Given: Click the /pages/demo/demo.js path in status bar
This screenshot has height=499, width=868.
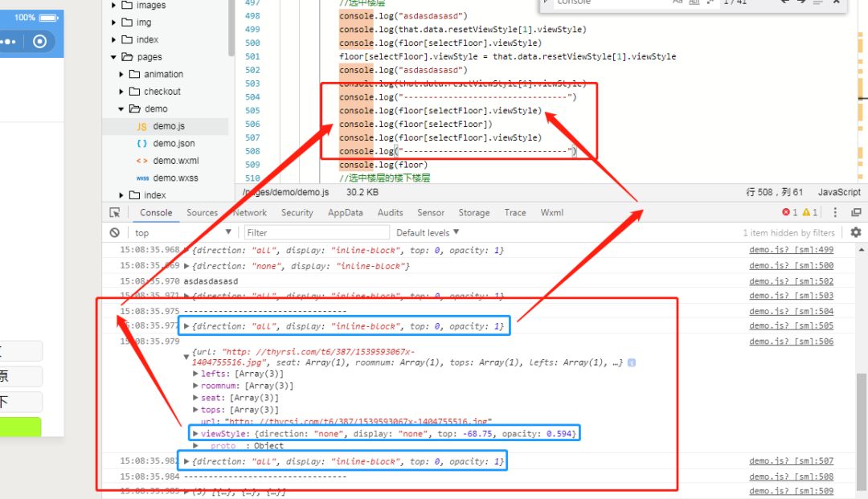Looking at the screenshot, I should 285,192.
